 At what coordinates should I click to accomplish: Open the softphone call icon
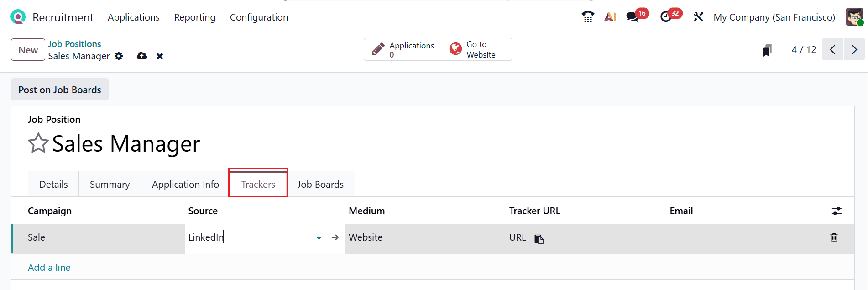pos(588,16)
